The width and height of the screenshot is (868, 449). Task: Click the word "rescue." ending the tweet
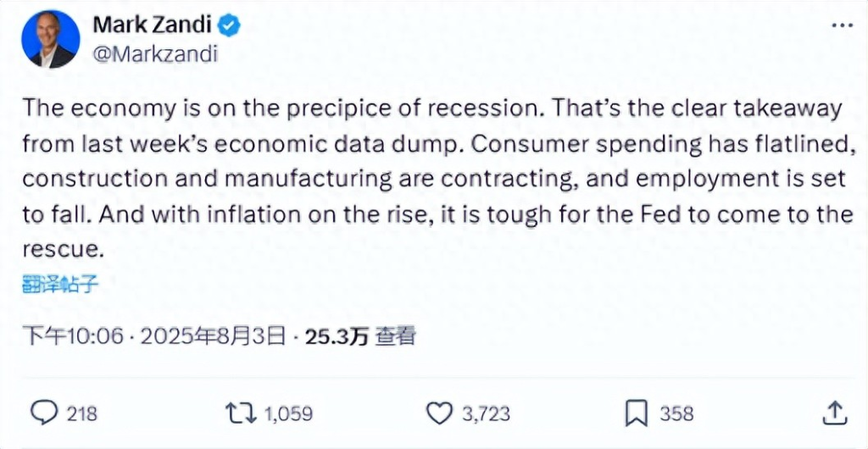point(63,250)
